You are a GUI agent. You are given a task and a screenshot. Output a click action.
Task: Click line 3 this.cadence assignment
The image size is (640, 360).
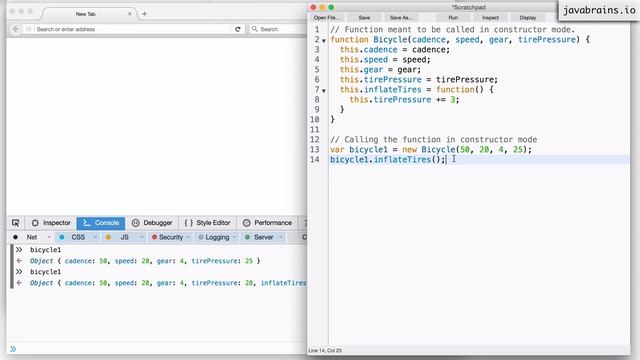[395, 49]
